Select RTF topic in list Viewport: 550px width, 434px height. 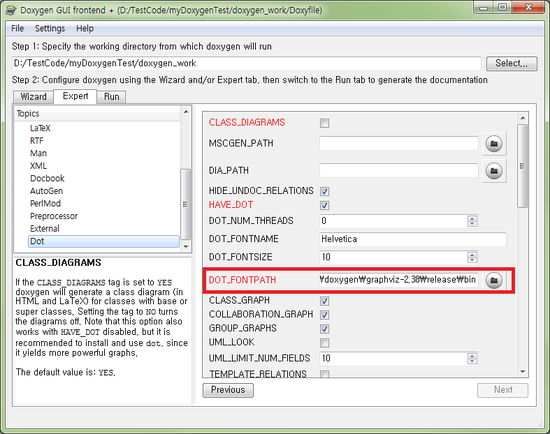(36, 141)
